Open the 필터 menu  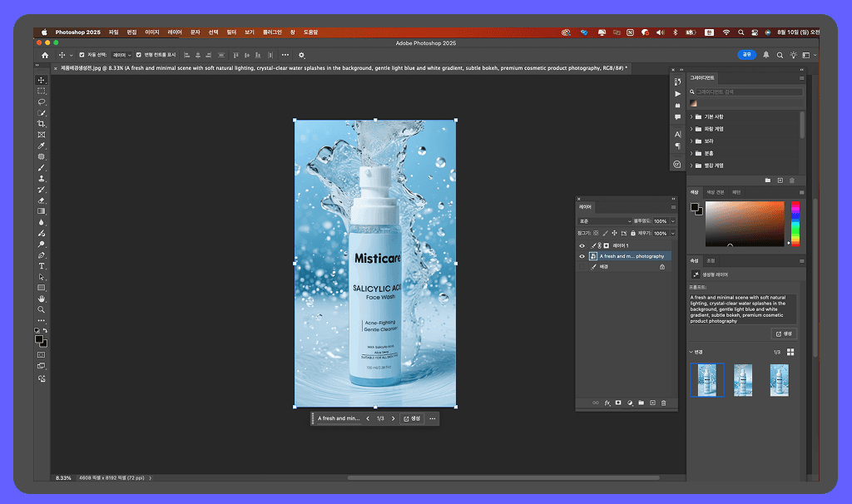tap(231, 32)
